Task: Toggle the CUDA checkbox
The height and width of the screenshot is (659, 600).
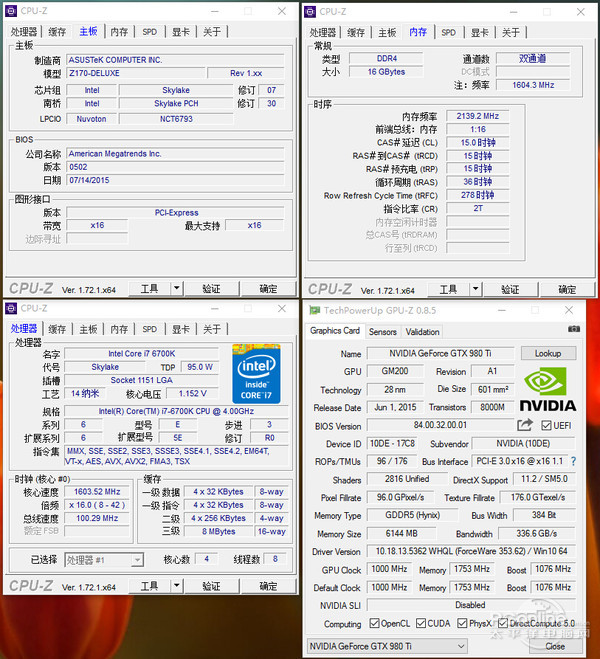Action: coord(421,623)
